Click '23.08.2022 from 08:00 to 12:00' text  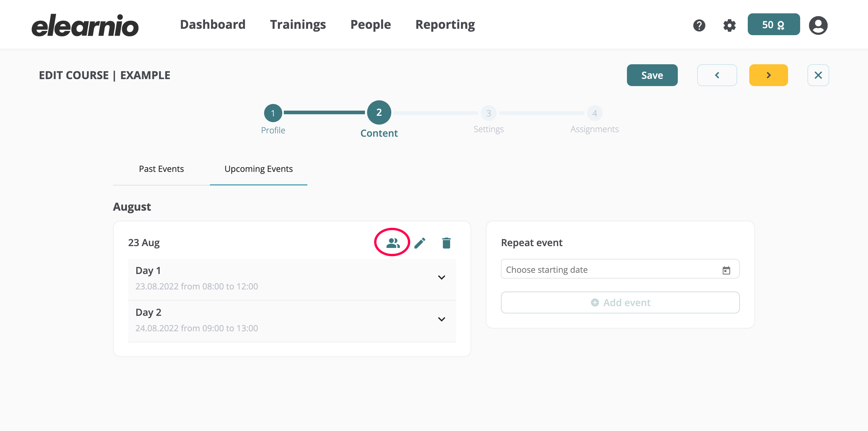(197, 287)
